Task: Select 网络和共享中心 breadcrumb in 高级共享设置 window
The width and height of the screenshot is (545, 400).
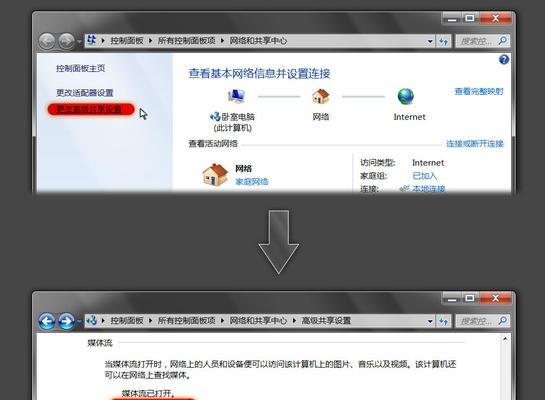Action: 258,320
